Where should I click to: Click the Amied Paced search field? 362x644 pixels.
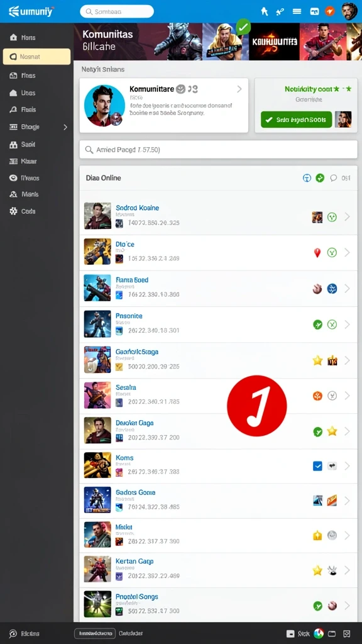point(218,150)
